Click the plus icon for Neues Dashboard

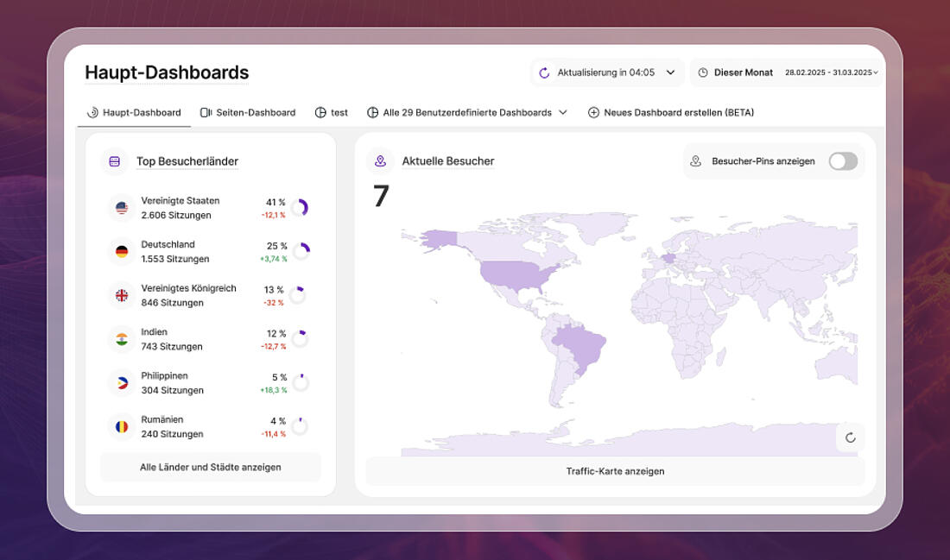click(x=594, y=113)
